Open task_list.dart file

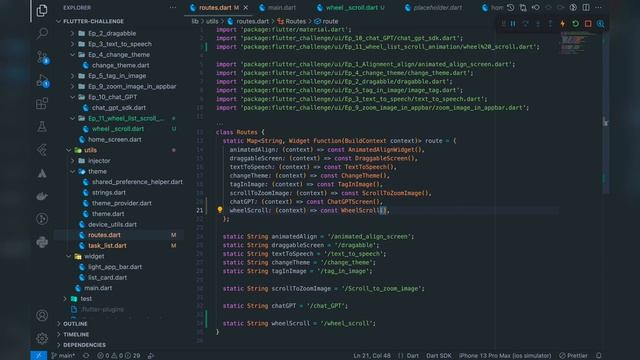coord(107,246)
